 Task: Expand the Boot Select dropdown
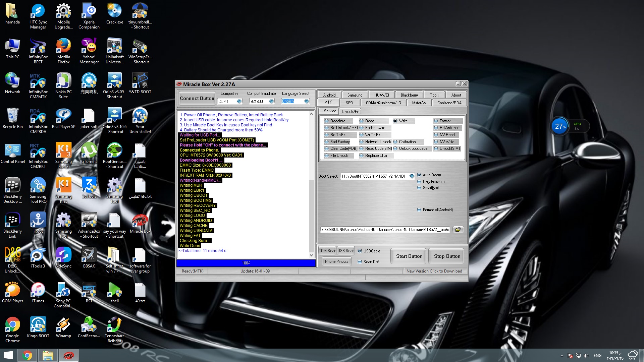click(412, 176)
